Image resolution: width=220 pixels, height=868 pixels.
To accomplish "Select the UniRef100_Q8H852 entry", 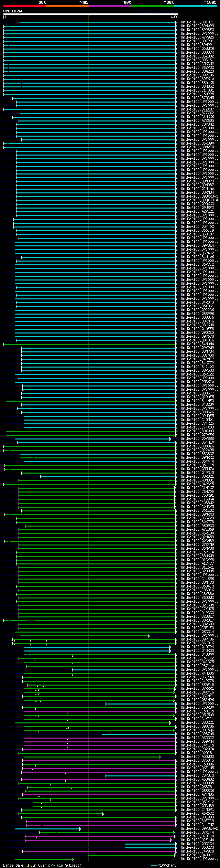I will click(x=197, y=86).
